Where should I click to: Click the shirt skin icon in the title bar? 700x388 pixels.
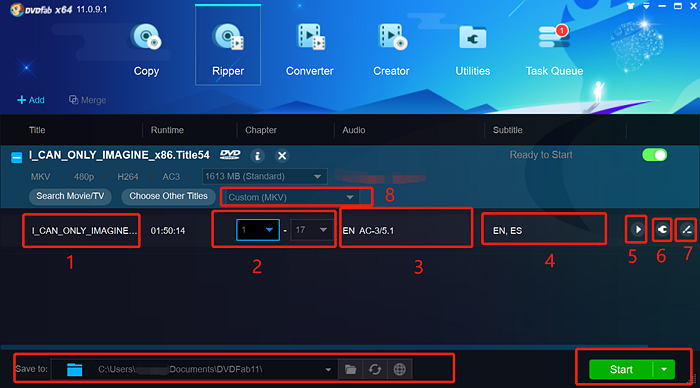point(630,6)
